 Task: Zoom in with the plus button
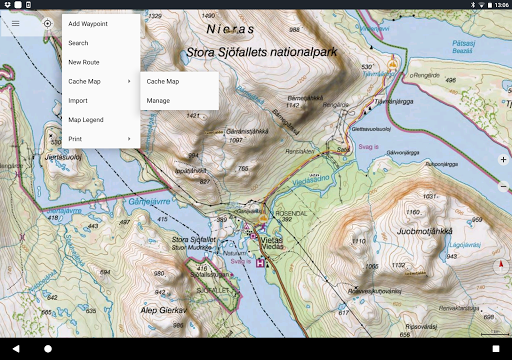coord(503,160)
